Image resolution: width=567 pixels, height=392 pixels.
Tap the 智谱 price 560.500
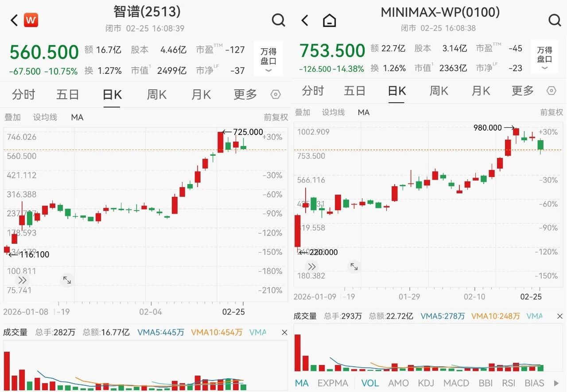pos(44,53)
